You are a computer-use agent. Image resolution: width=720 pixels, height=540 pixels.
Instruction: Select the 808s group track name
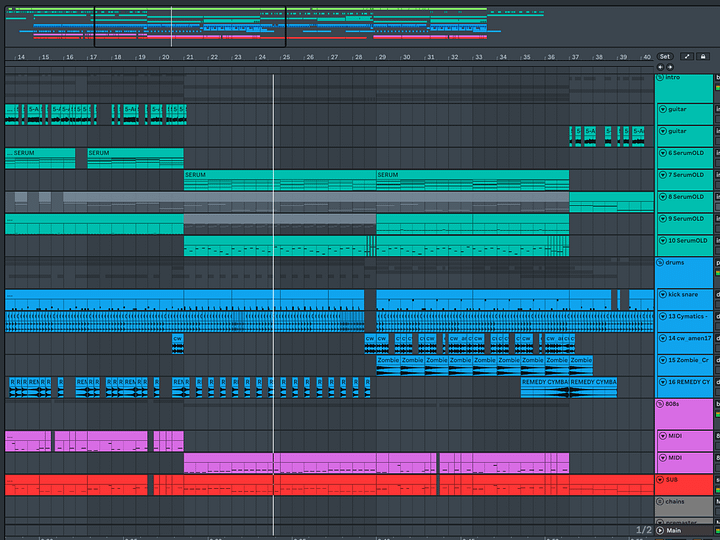pos(672,404)
